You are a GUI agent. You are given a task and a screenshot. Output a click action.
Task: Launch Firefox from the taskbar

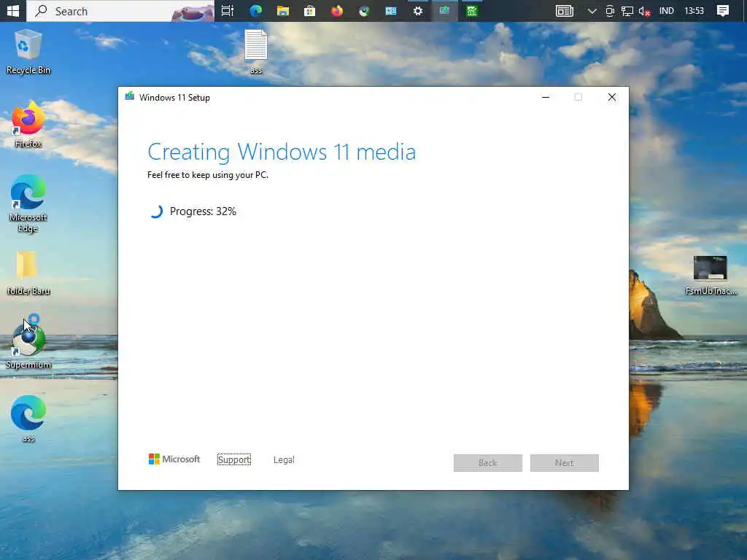(337, 10)
